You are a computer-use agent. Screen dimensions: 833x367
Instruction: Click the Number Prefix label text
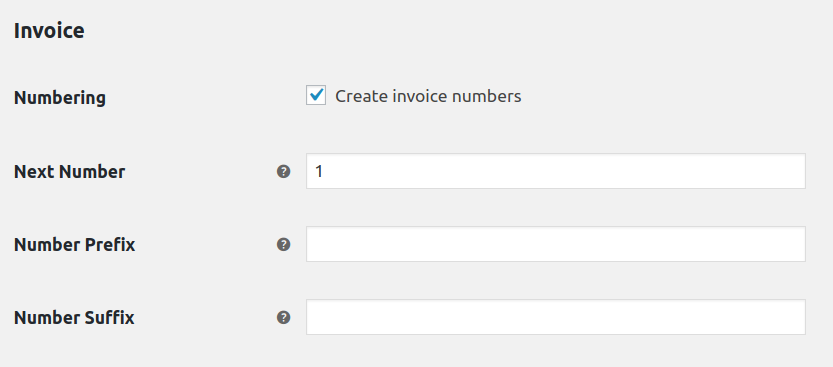[74, 245]
